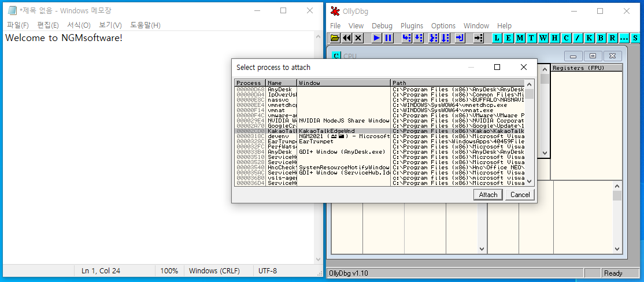The height and width of the screenshot is (282, 644).
Task: Click the Trace into toolbar icon
Action: point(434,38)
